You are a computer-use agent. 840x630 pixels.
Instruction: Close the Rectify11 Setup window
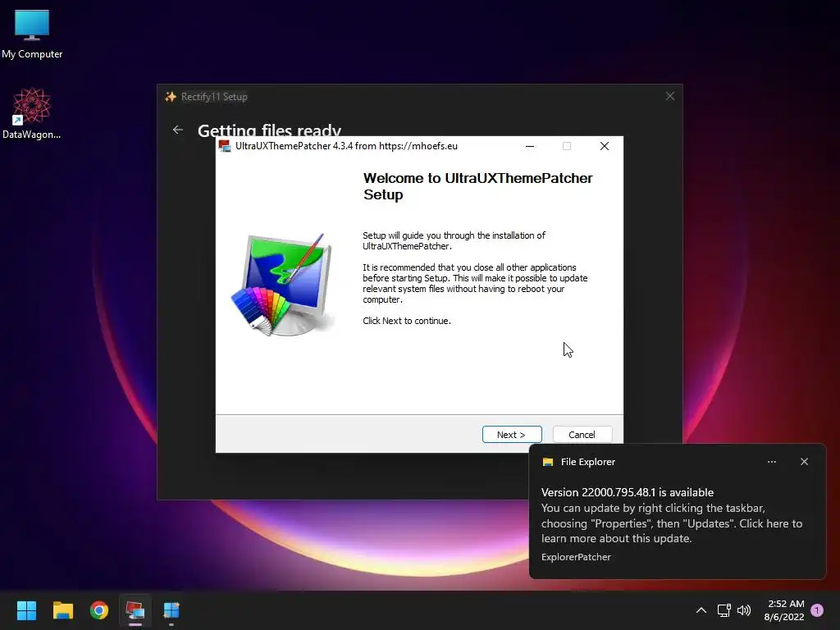pos(669,96)
